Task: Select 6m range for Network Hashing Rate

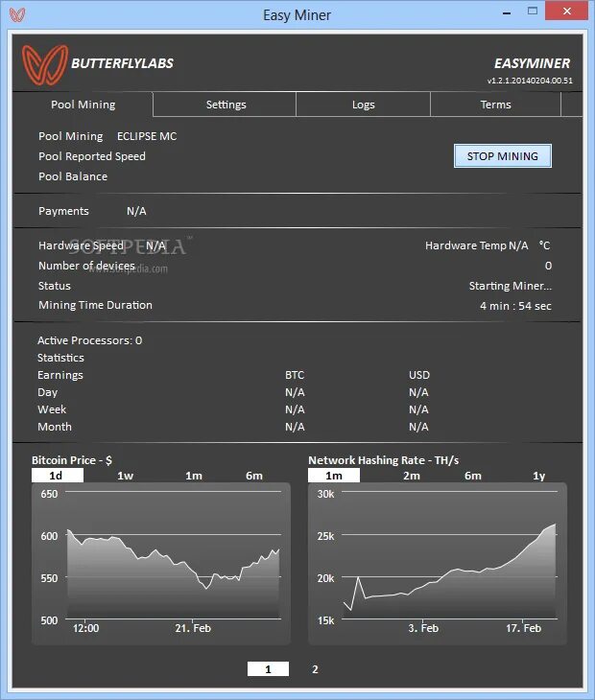Action: pyautogui.click(x=472, y=476)
